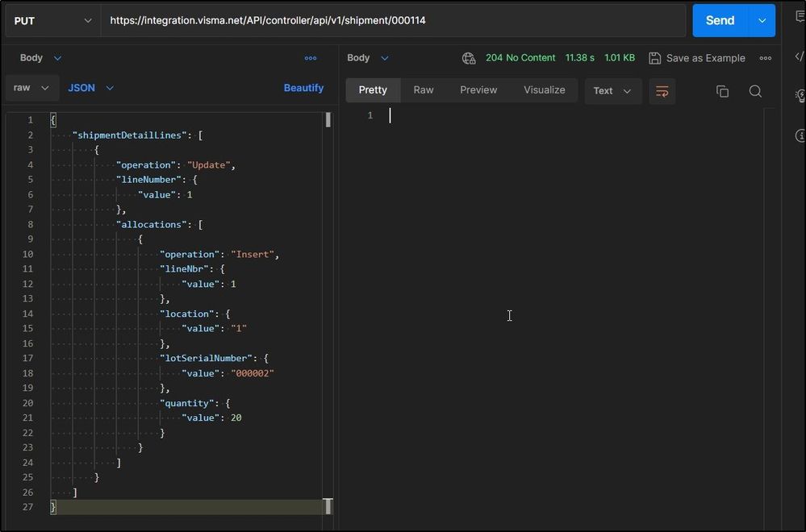Expand the Send button arrow options
Image resolution: width=806 pixels, height=532 pixels.
point(761,21)
